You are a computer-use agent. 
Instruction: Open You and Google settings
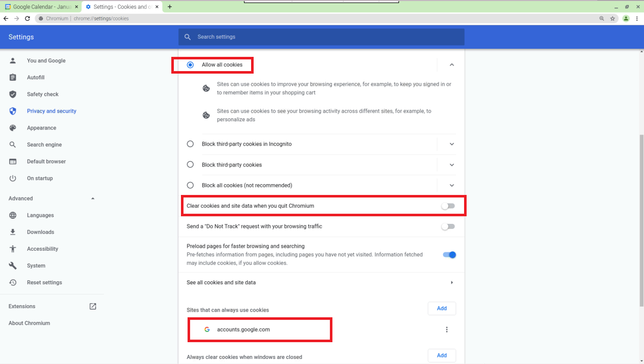click(x=46, y=60)
